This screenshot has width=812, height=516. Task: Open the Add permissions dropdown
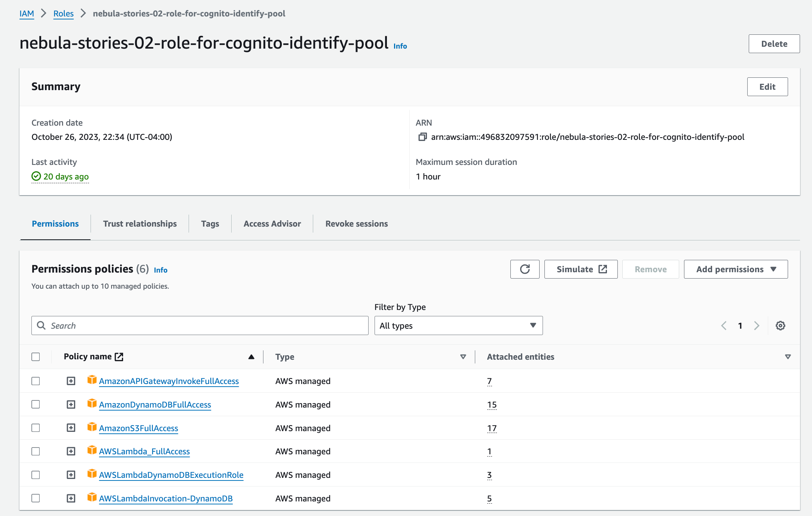click(735, 269)
